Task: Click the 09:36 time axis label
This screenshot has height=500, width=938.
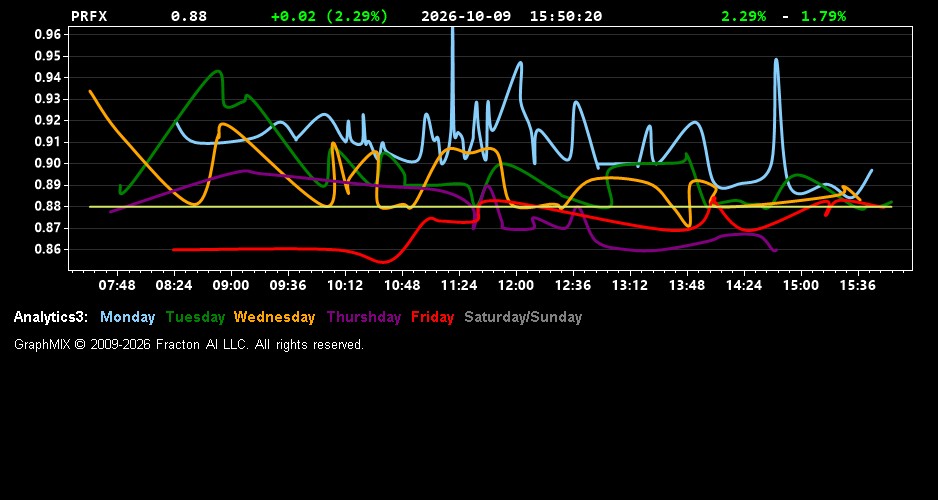Action: [x=288, y=285]
